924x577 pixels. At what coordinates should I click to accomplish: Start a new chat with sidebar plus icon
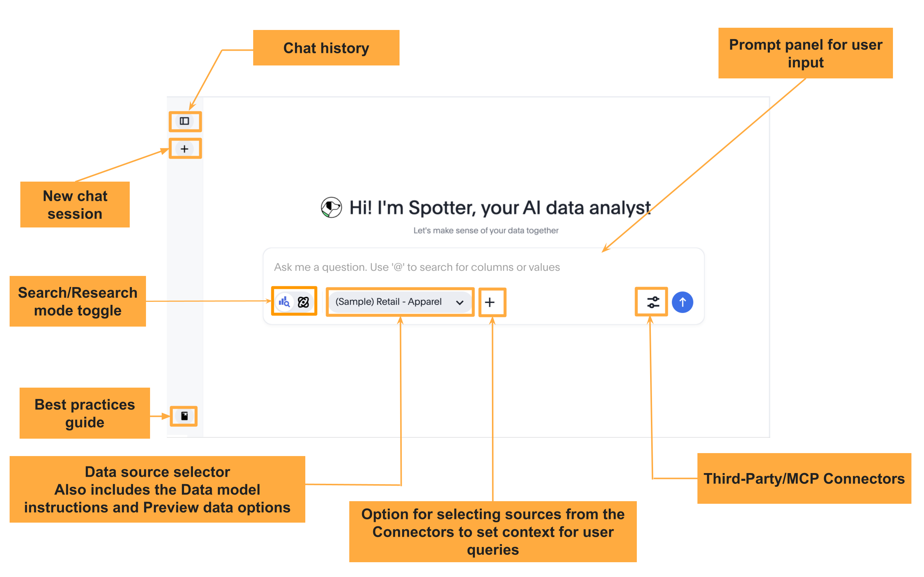184,149
